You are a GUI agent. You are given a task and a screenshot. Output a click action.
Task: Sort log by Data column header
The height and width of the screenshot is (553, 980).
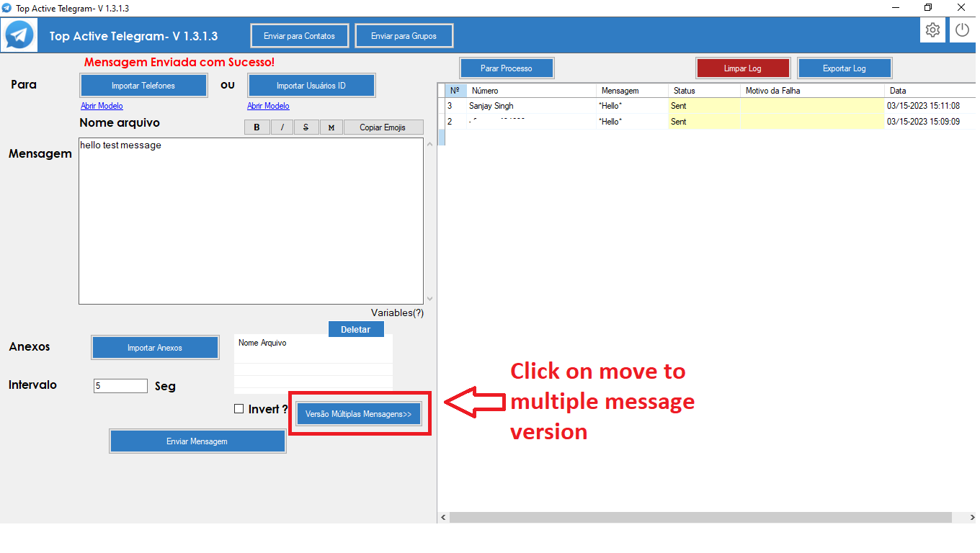[x=930, y=91]
